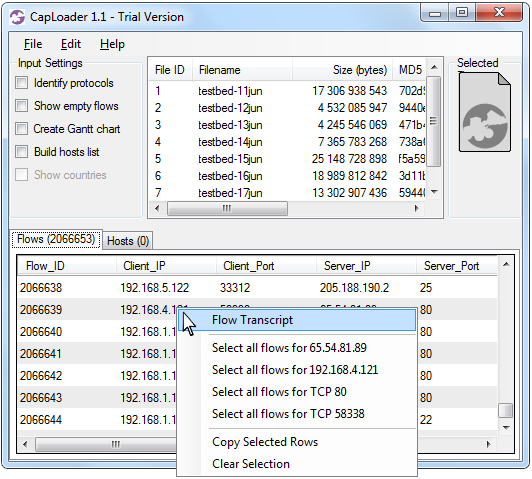Sort file list by Filename column
The height and width of the screenshot is (479, 532).
click(x=242, y=70)
